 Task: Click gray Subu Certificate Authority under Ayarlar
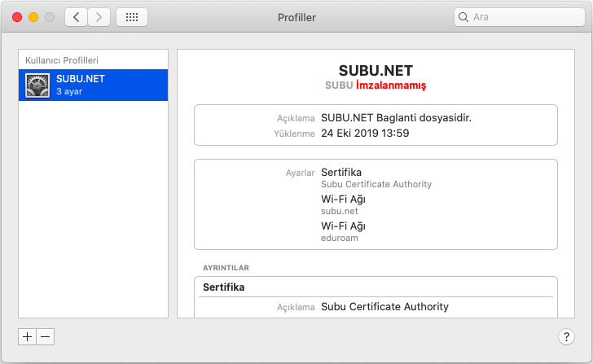[376, 184]
